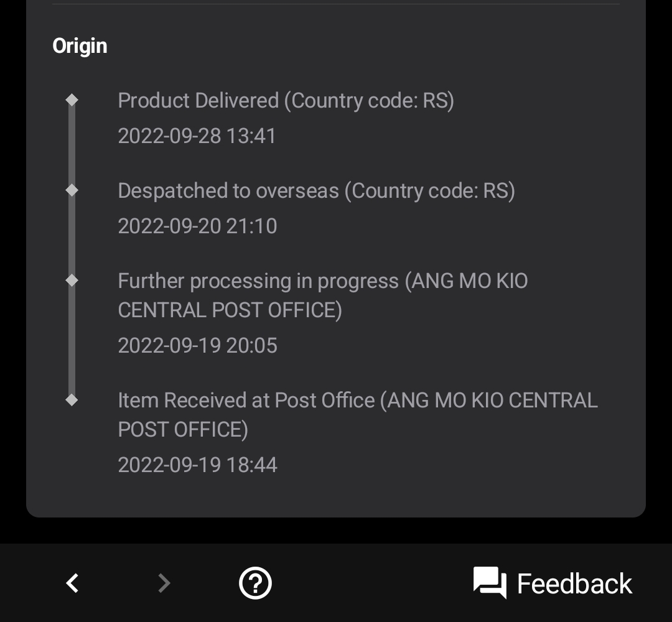Tap the Feedback chat bubble icon
This screenshot has width=672, height=622.
pyautogui.click(x=490, y=583)
